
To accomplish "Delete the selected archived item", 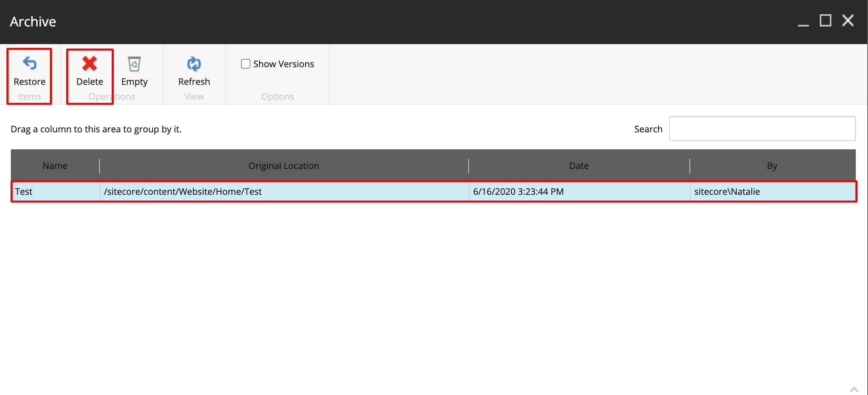I will pyautogui.click(x=90, y=72).
